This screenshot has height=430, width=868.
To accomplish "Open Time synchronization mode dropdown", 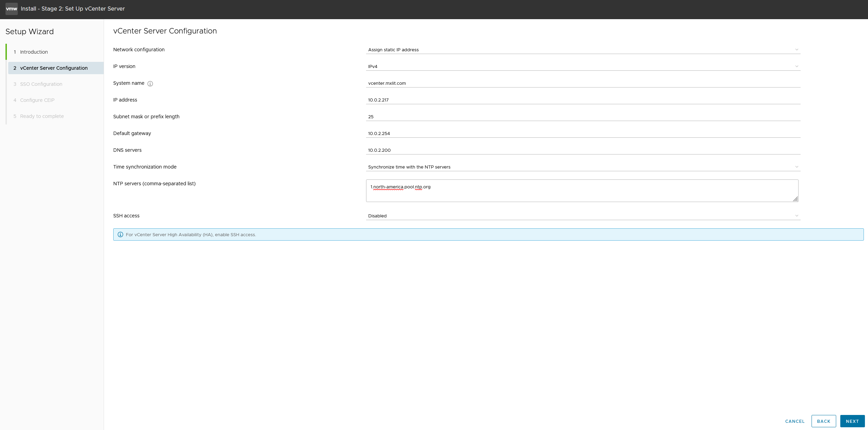I will [x=583, y=167].
